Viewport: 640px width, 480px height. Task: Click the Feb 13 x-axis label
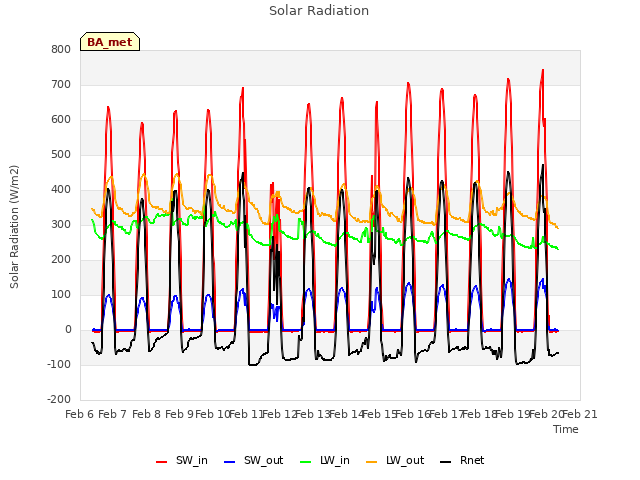(x=313, y=414)
